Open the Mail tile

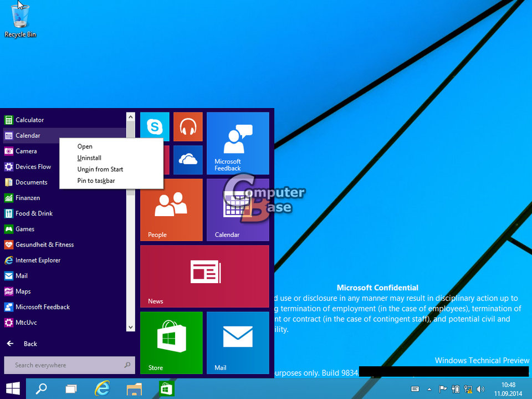pos(238,342)
